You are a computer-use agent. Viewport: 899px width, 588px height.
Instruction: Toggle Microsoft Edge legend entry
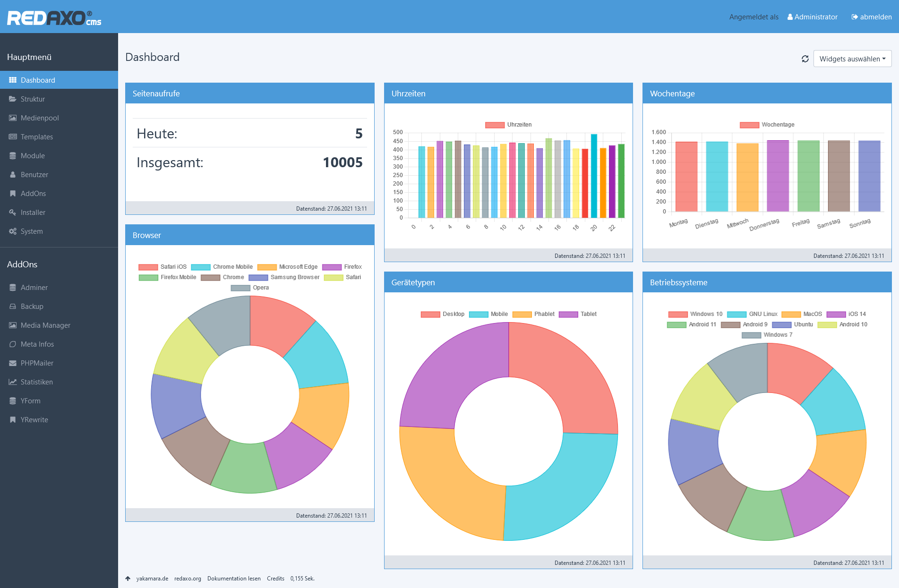[287, 267]
